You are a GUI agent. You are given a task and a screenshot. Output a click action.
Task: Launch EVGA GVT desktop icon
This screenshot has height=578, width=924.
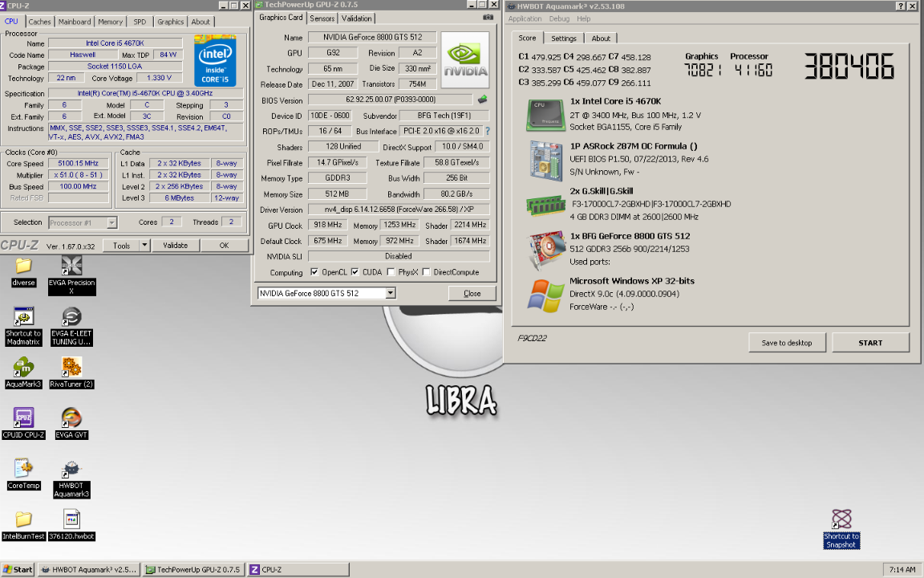(x=71, y=424)
